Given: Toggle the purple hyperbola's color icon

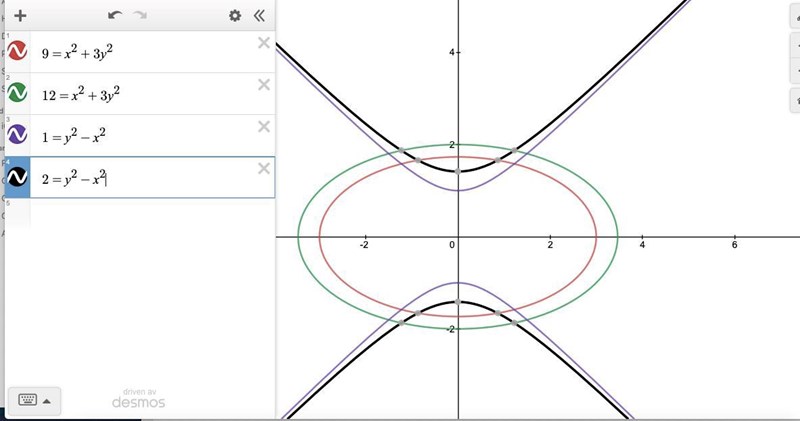Looking at the screenshot, I should [x=18, y=135].
